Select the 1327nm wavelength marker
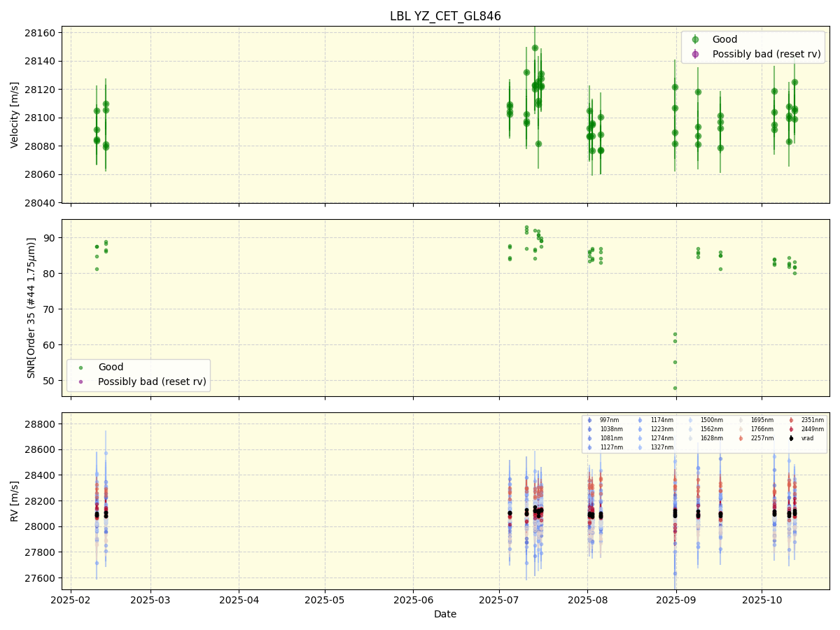The width and height of the screenshot is (840, 630). (640, 446)
